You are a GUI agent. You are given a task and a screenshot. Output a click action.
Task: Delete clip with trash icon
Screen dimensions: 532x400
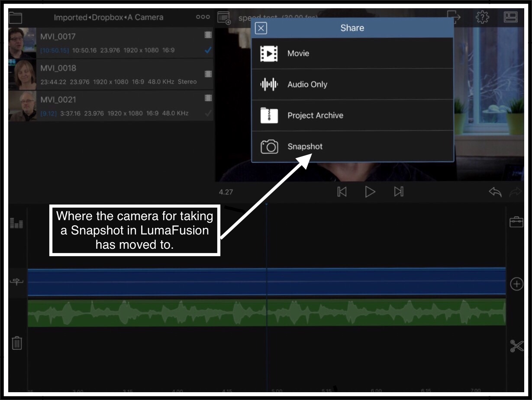click(x=17, y=343)
